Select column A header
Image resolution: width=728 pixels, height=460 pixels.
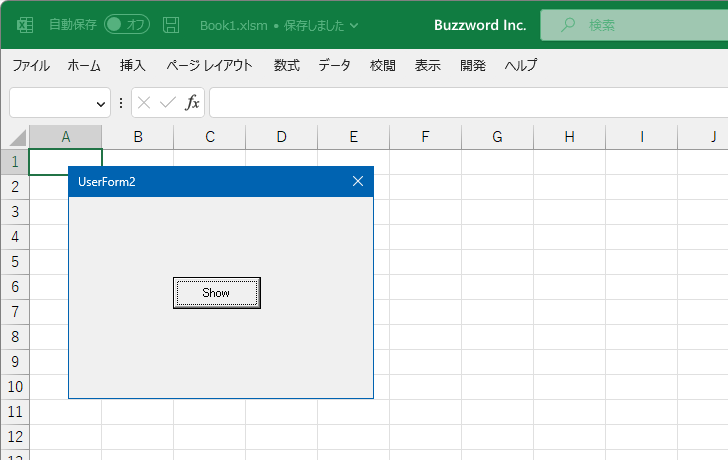[x=65, y=137]
